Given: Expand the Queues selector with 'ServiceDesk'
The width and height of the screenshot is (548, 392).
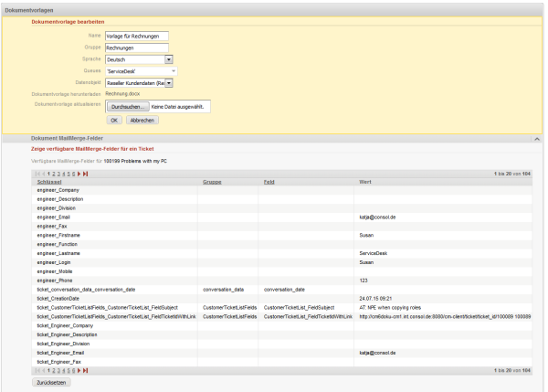Looking at the screenshot, I should (173, 70).
